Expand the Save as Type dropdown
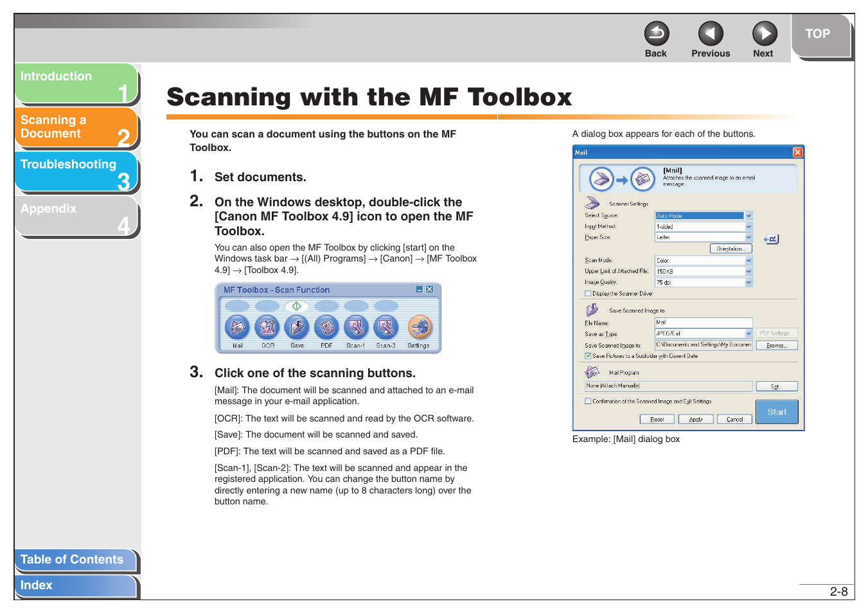This screenshot has height=613, width=868. coord(748,333)
